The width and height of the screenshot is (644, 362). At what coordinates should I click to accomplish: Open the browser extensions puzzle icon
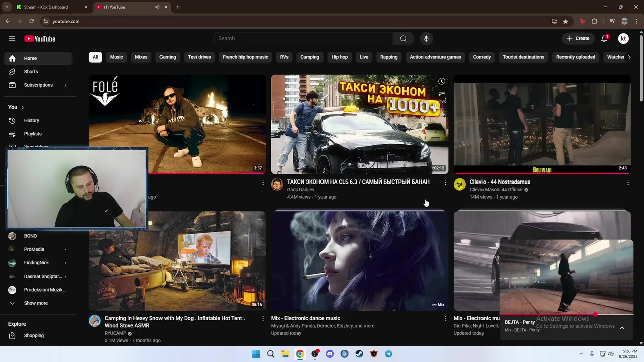(x=595, y=21)
